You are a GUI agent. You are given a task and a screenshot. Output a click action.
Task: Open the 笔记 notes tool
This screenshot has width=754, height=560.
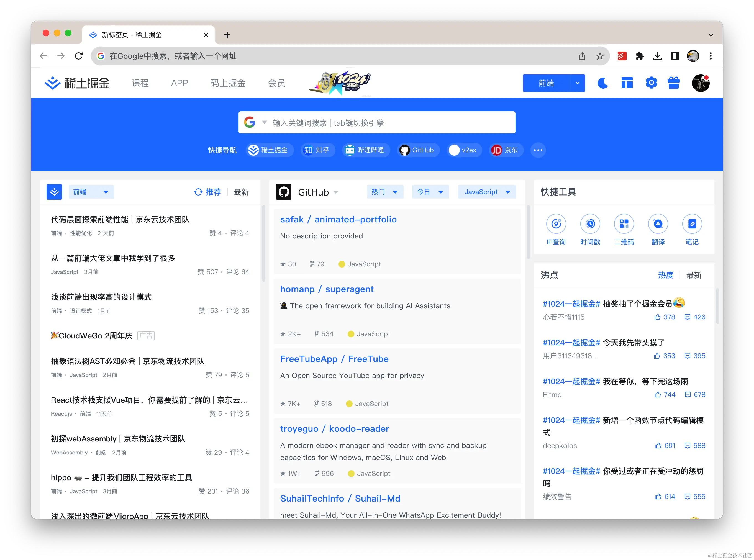692,224
